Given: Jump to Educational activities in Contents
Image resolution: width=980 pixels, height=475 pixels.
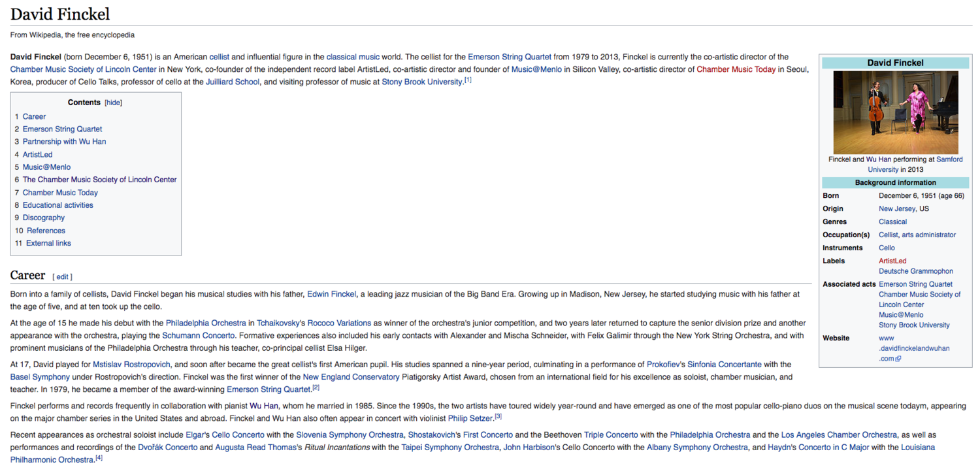Looking at the screenshot, I should point(57,205).
